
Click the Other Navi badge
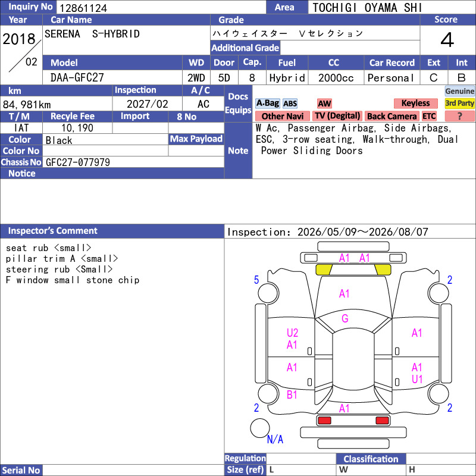[282, 116]
